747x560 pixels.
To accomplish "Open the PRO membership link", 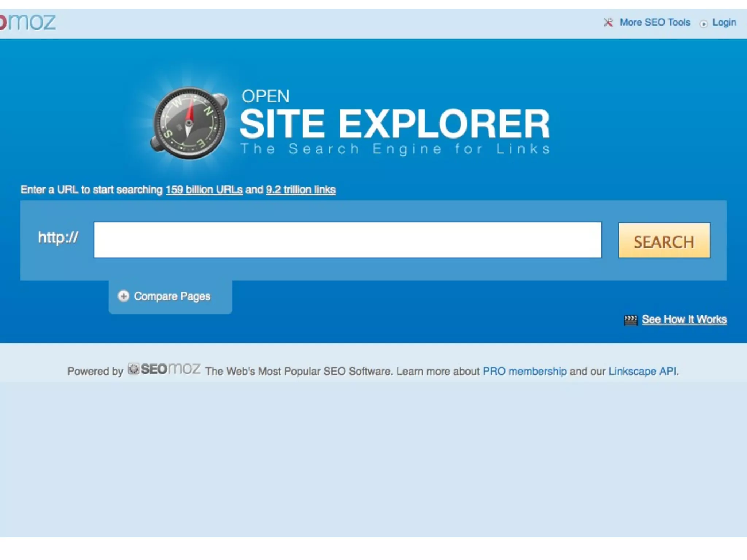I will point(525,372).
